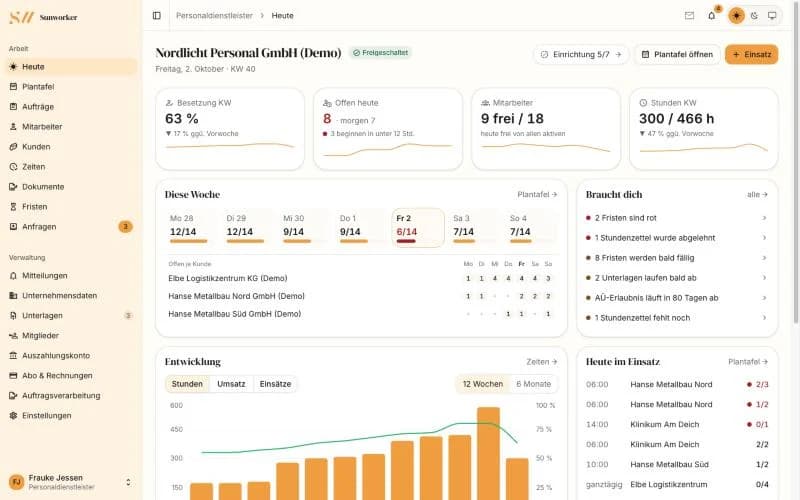Click the Fristen hourglass icon
The image size is (800, 500).
[13, 207]
